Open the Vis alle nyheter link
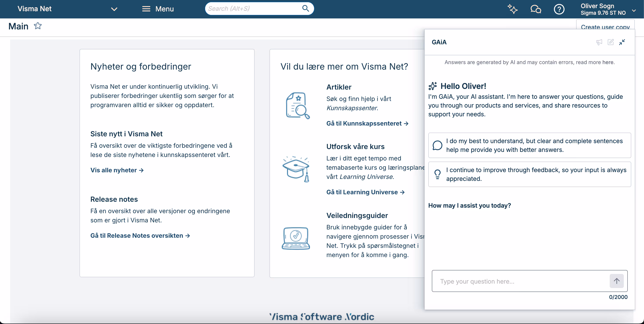 pos(117,170)
